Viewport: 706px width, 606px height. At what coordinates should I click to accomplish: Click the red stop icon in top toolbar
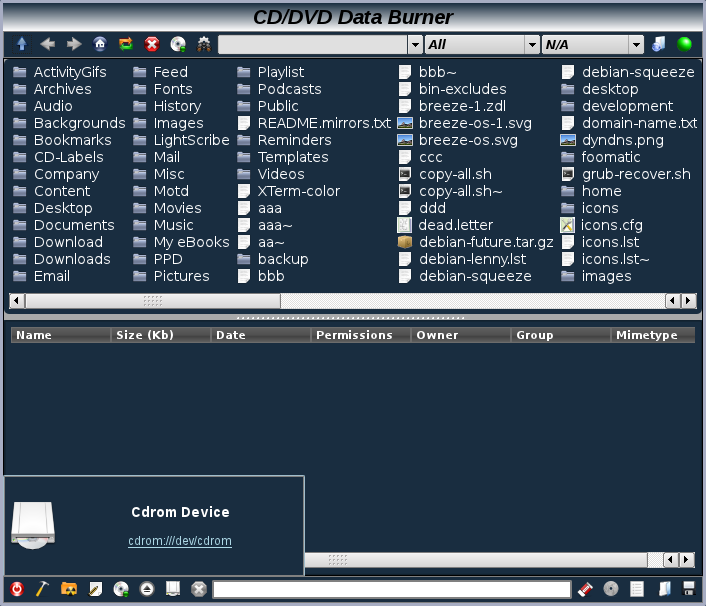tap(152, 44)
